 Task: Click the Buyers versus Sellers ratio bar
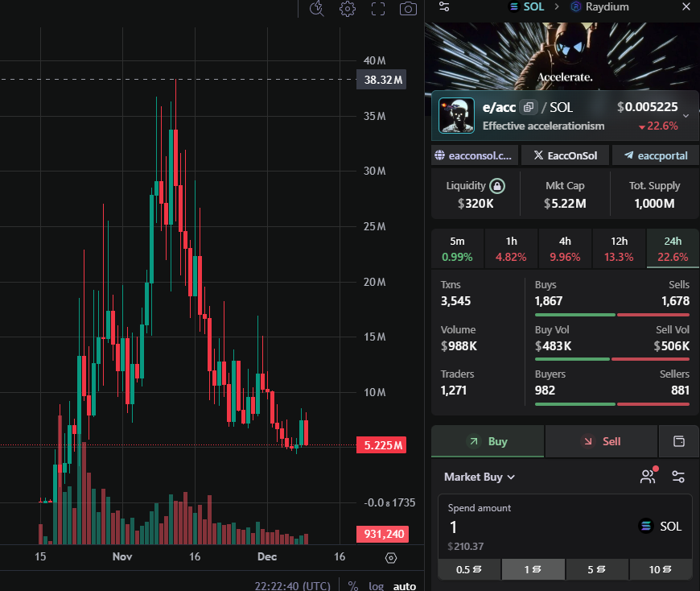[x=612, y=404]
